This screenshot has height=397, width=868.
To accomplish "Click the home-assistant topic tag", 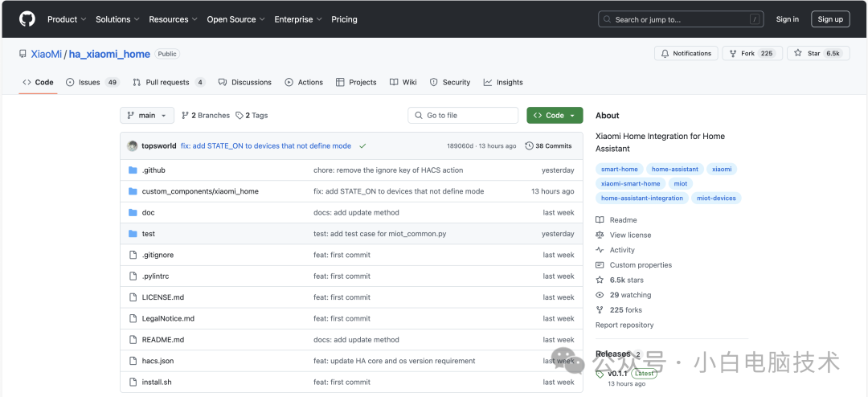I will tap(675, 169).
